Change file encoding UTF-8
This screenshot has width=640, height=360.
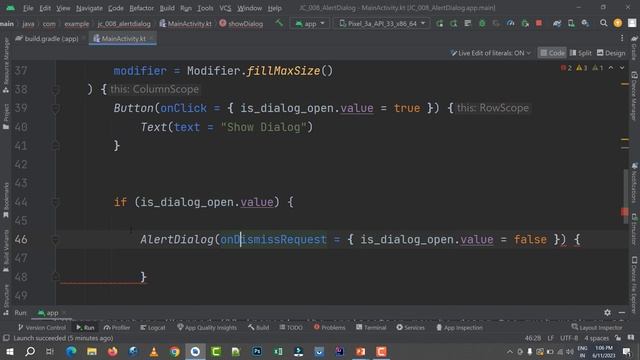(x=569, y=338)
